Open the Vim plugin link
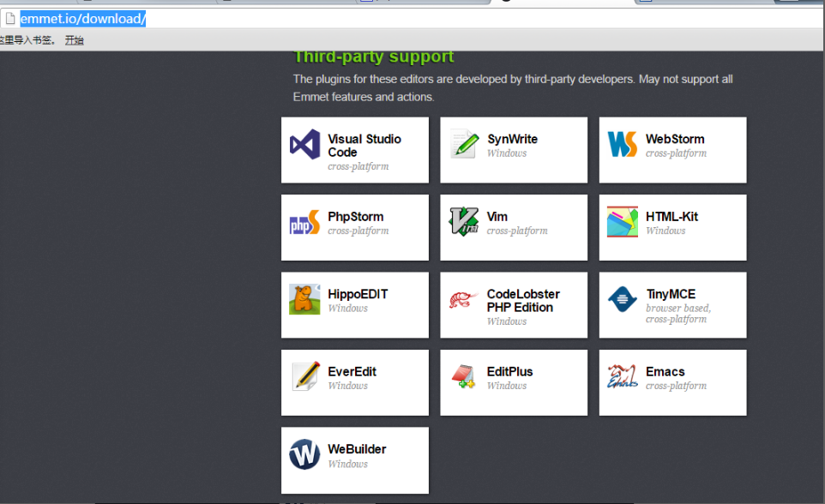This screenshot has height=504, width=825. (514, 227)
